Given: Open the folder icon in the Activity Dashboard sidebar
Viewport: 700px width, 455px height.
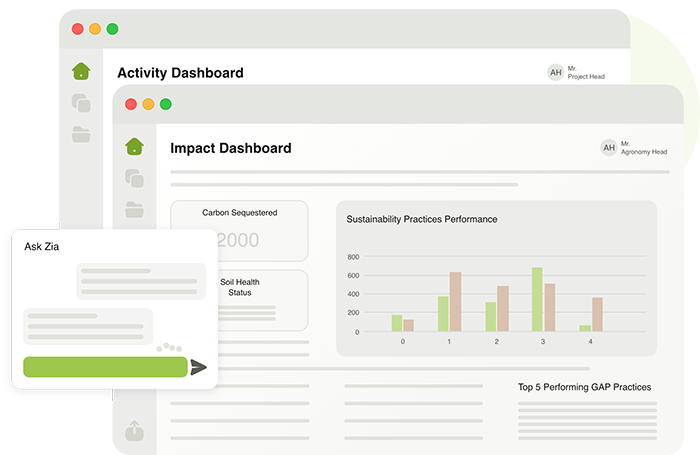Looking at the screenshot, I should [81, 134].
